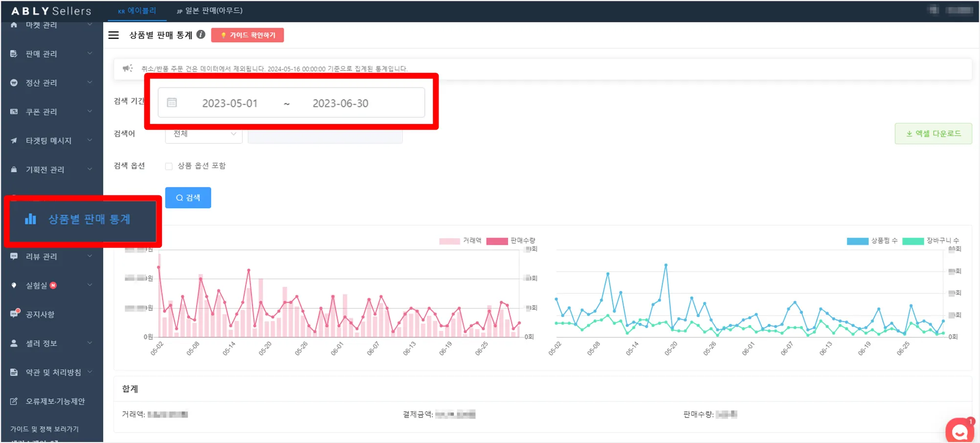Click the 약관 및 처리방침 document icon
Image resolution: width=980 pixels, height=443 pixels.
pos(14,372)
